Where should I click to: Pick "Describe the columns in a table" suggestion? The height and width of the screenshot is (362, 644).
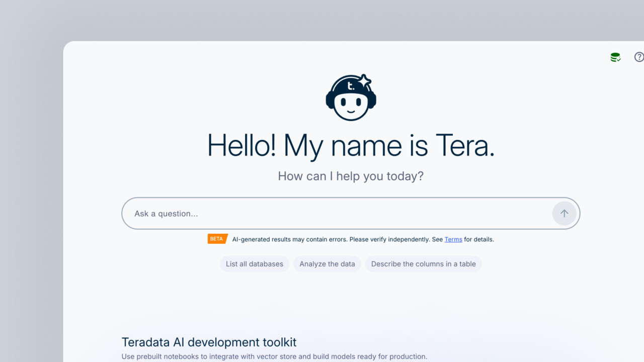point(424,264)
